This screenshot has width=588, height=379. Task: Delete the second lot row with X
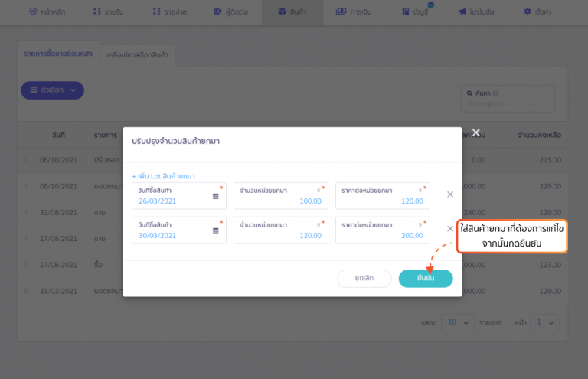(x=450, y=229)
